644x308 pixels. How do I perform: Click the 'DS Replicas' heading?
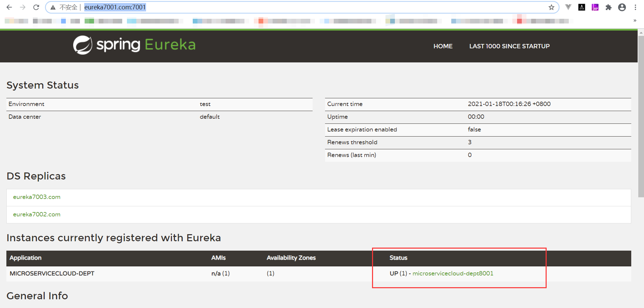[36, 176]
